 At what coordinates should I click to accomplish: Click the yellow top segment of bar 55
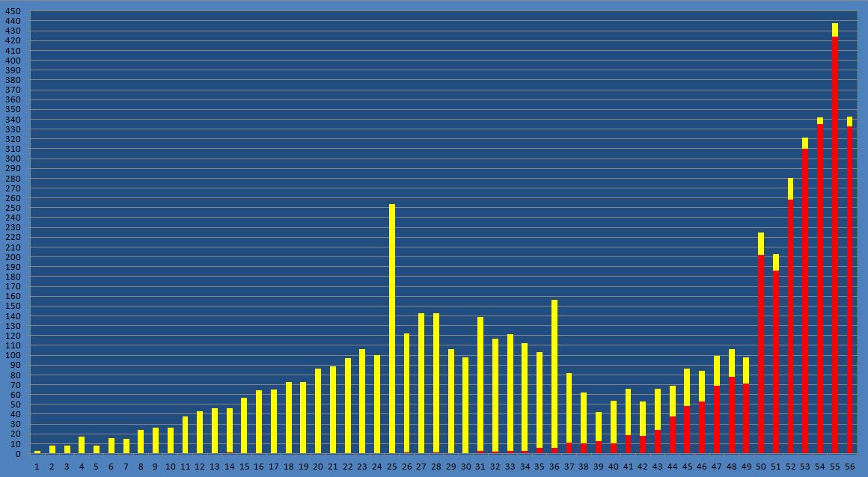835,30
